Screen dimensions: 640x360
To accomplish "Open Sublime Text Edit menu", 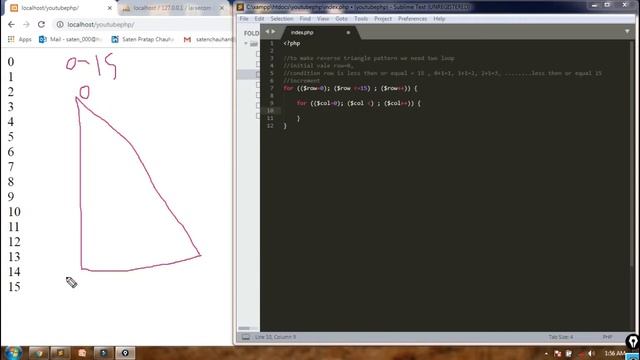I will (259, 19).
